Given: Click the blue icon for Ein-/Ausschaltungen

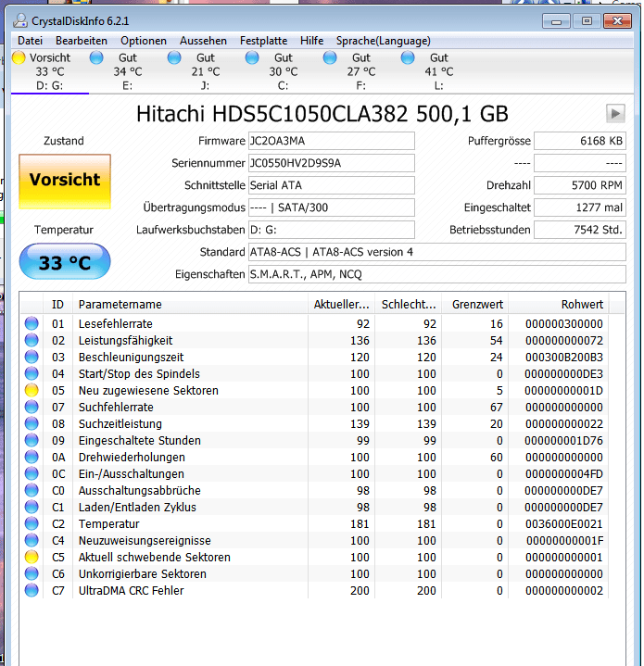Looking at the screenshot, I should (x=32, y=473).
